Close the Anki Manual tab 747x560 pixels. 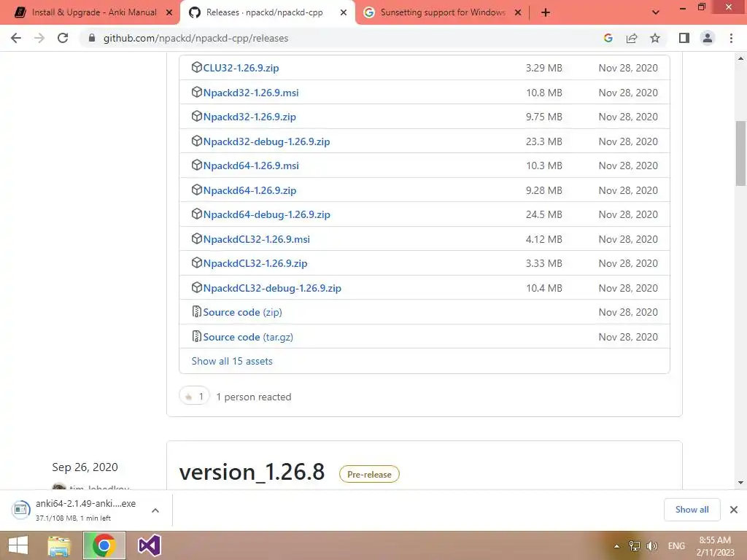169,13
